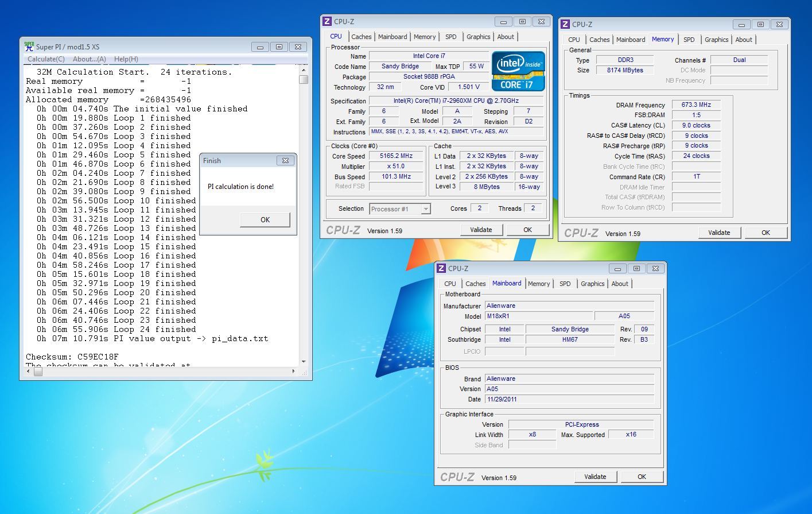
Task: Click the CAS# Latency value 9.0 clocks
Action: tap(696, 125)
